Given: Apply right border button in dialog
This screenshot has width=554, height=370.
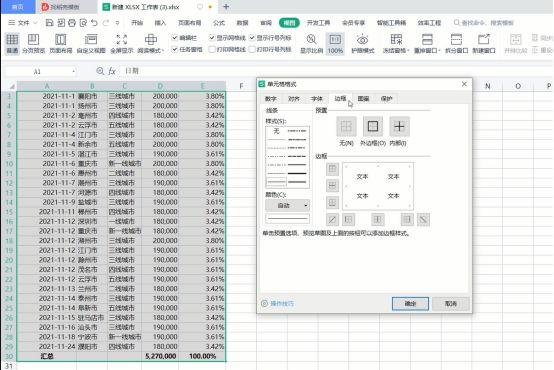Looking at the screenshot, I should click(x=407, y=219).
